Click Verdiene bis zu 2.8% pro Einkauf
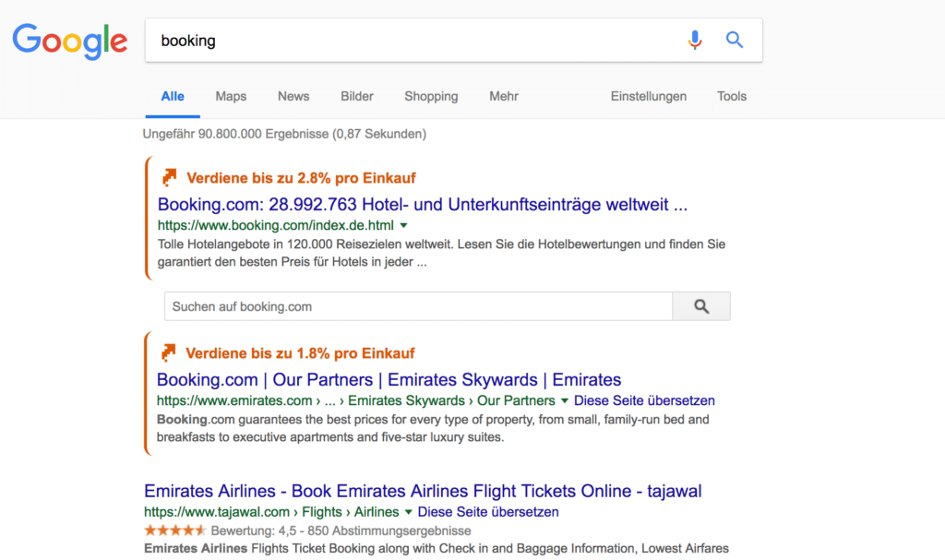The image size is (945, 560). tap(302, 178)
